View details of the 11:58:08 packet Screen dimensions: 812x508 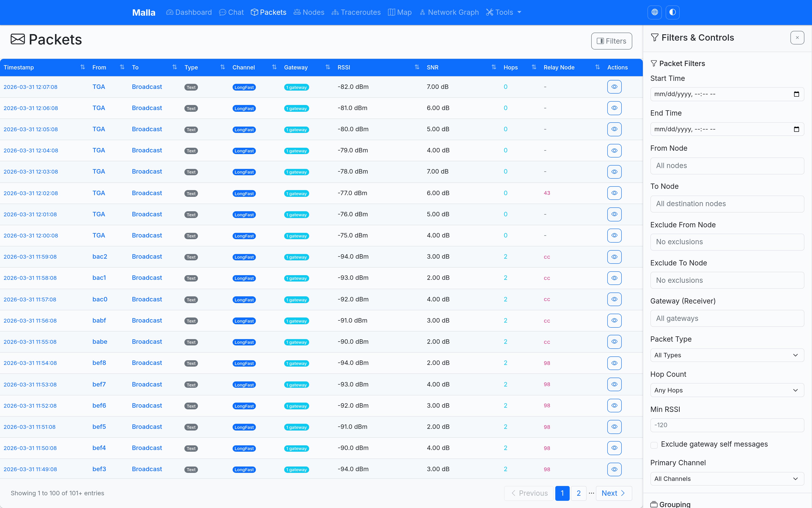click(x=614, y=278)
